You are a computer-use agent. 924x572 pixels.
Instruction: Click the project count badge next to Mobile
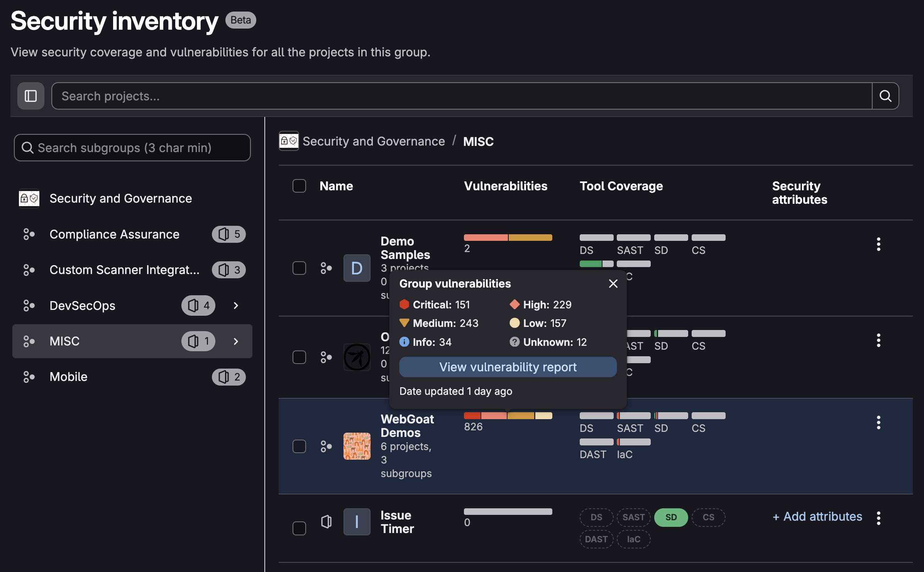coord(228,377)
